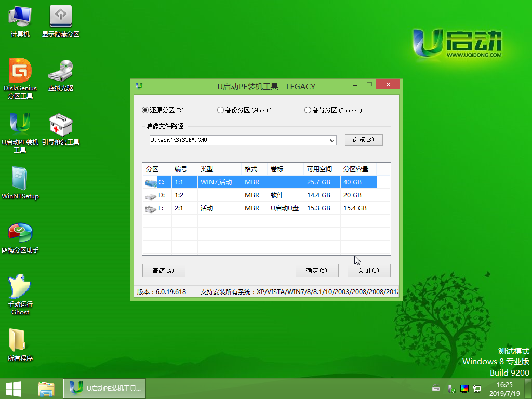Open the 显示隐藏分区 desktop icon
Screen dimensions: 532x399
click(61, 21)
